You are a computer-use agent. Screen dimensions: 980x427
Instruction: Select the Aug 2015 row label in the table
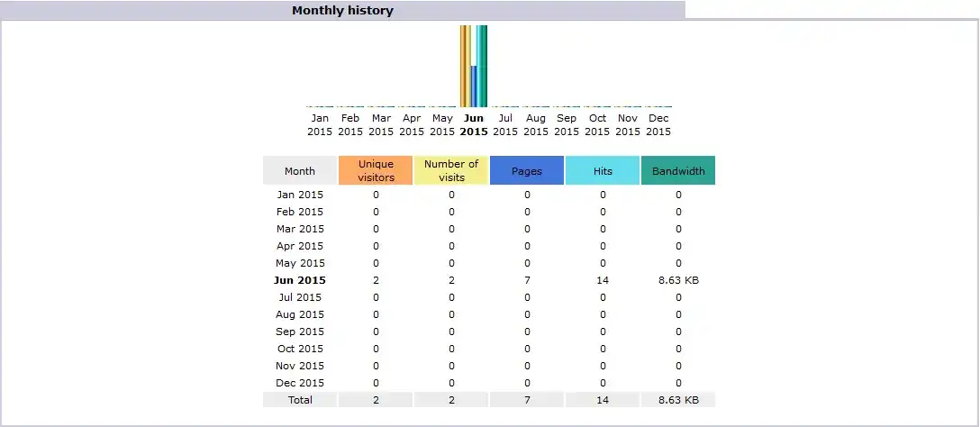(x=300, y=314)
